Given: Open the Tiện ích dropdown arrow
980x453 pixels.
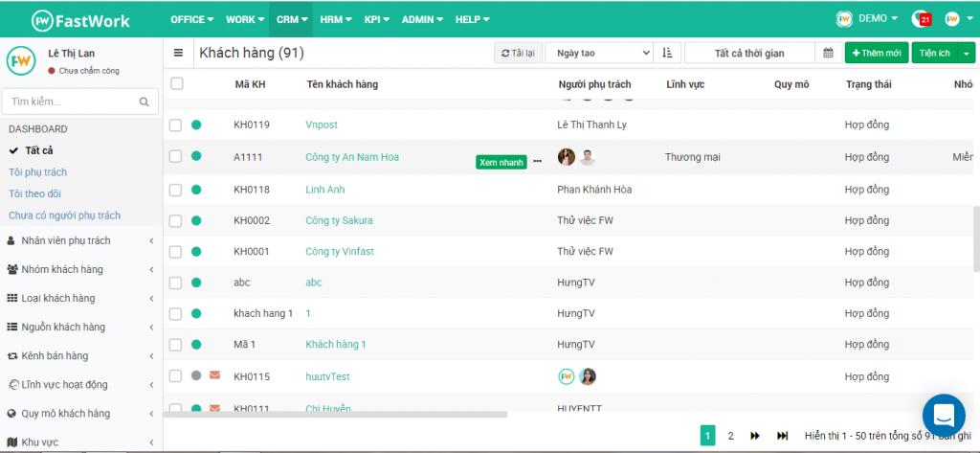Looking at the screenshot, I should (968, 53).
